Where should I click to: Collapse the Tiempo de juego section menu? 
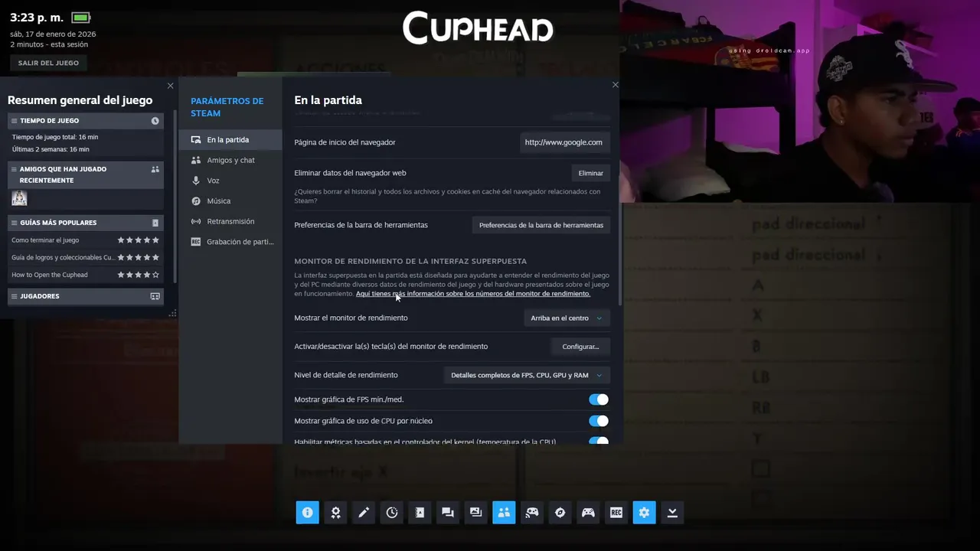(x=15, y=121)
